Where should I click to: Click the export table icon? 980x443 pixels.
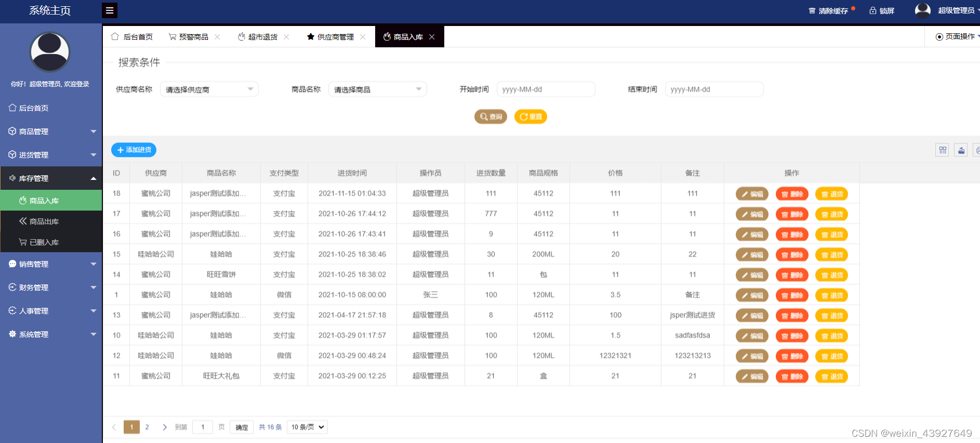[961, 150]
